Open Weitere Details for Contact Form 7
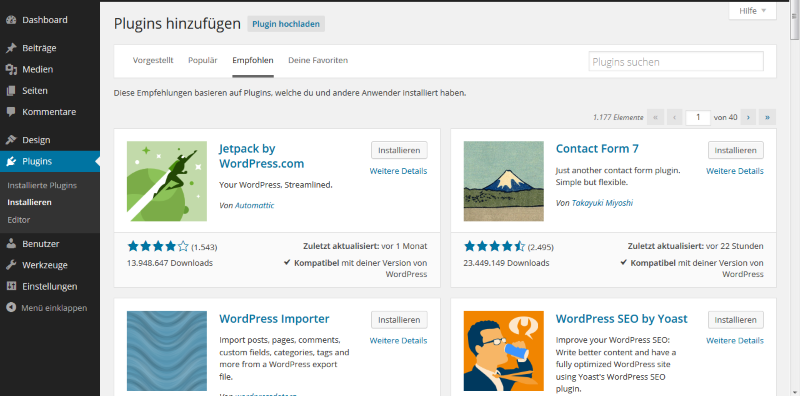The image size is (800, 396). (x=735, y=171)
